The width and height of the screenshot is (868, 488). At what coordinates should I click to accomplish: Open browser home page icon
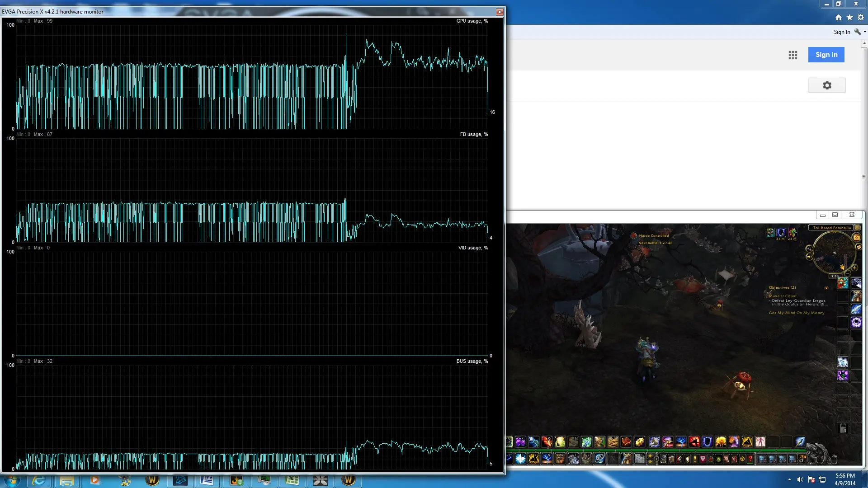tap(839, 17)
